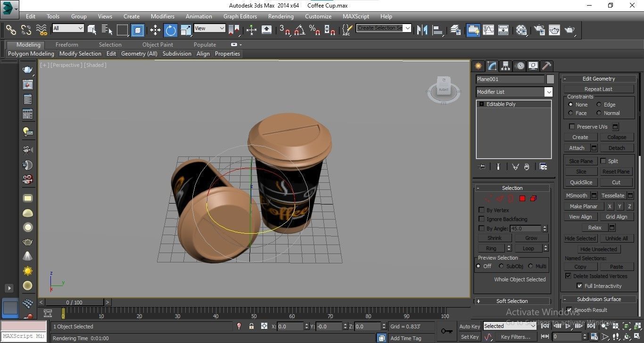
Task: Select the Select and Move tool
Action: pos(155,30)
